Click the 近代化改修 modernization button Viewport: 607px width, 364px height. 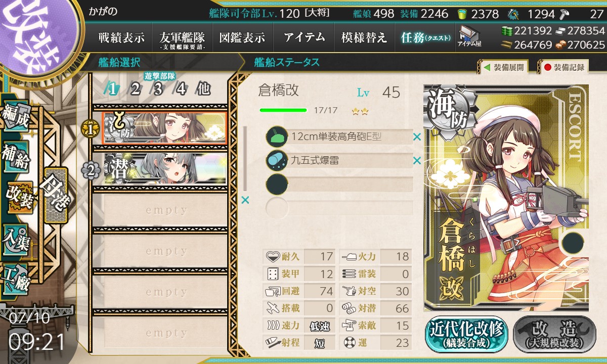466,334
